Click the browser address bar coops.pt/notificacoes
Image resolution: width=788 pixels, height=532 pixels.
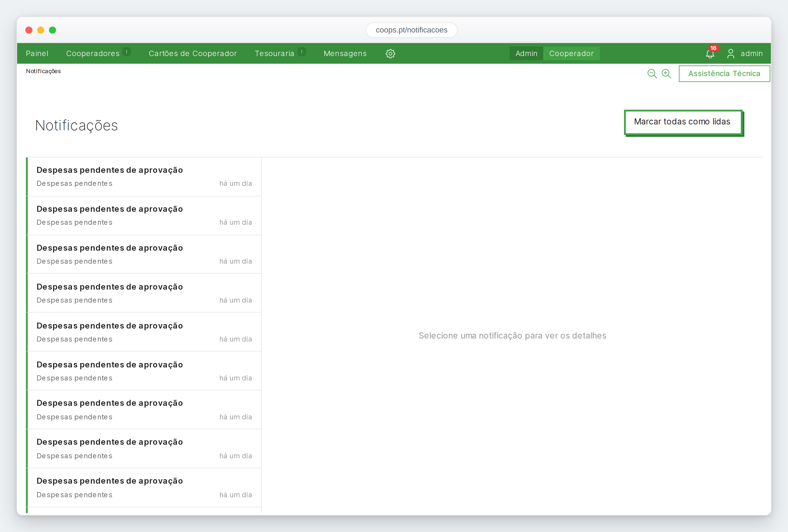pos(411,30)
